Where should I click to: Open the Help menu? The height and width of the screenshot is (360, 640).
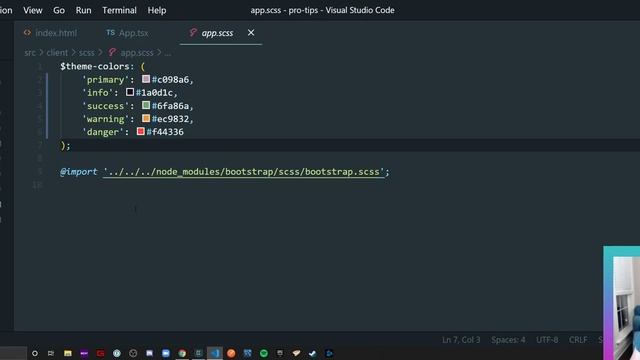pos(157,10)
